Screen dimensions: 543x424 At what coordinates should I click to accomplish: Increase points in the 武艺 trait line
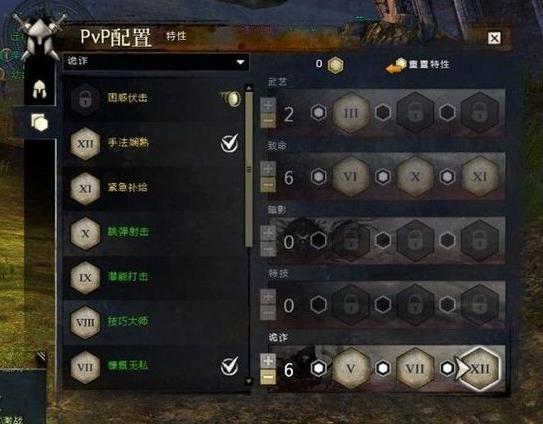tap(268, 105)
